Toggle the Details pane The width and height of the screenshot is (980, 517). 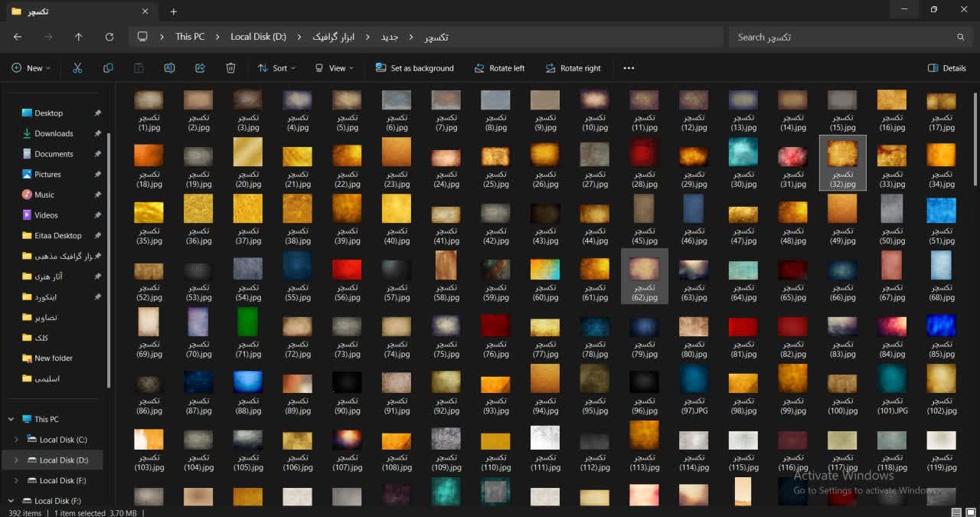(946, 68)
